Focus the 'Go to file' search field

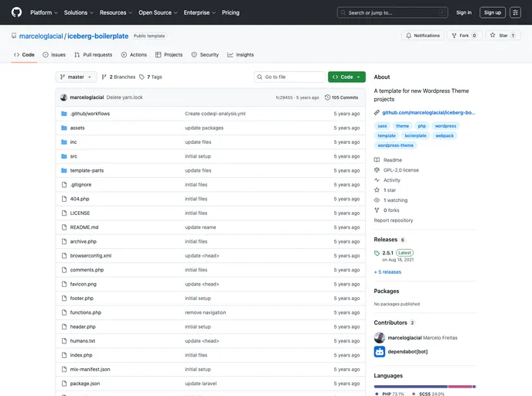click(291, 77)
